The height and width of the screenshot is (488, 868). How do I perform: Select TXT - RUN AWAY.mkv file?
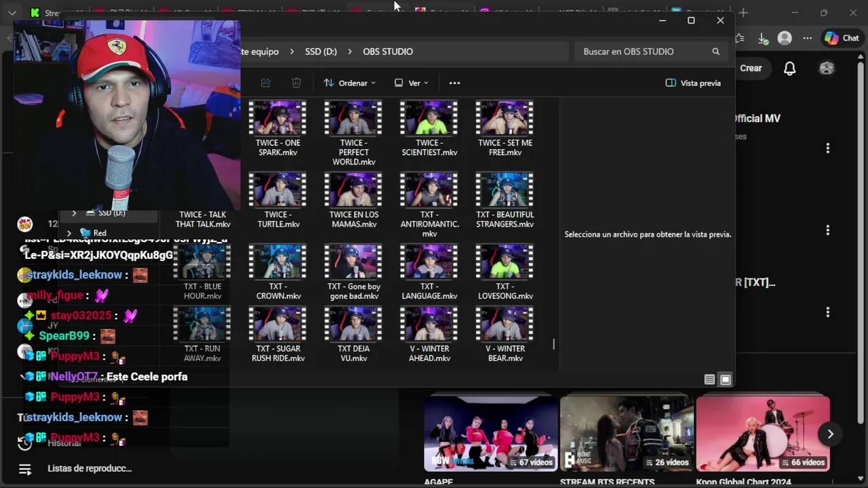[202, 335]
